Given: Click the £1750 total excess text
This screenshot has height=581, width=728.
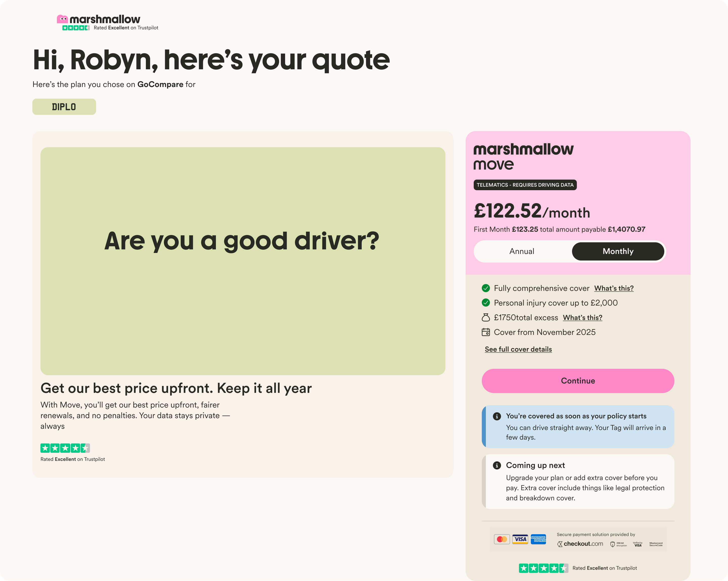Looking at the screenshot, I should click(526, 317).
